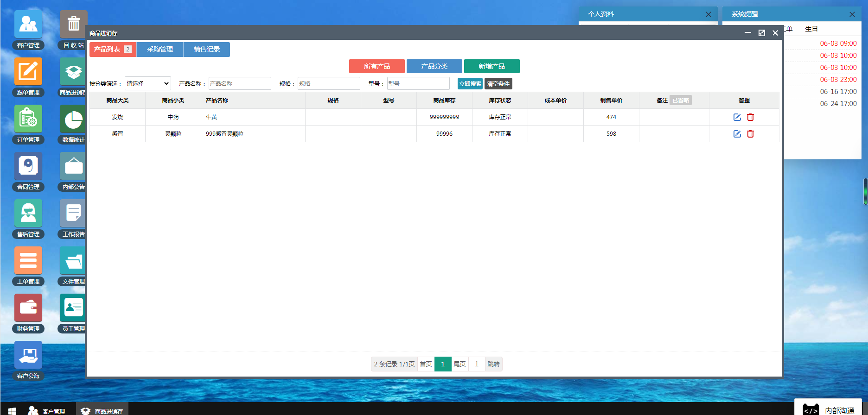
Task: Open the 售后管理 icon
Action: tap(28, 214)
